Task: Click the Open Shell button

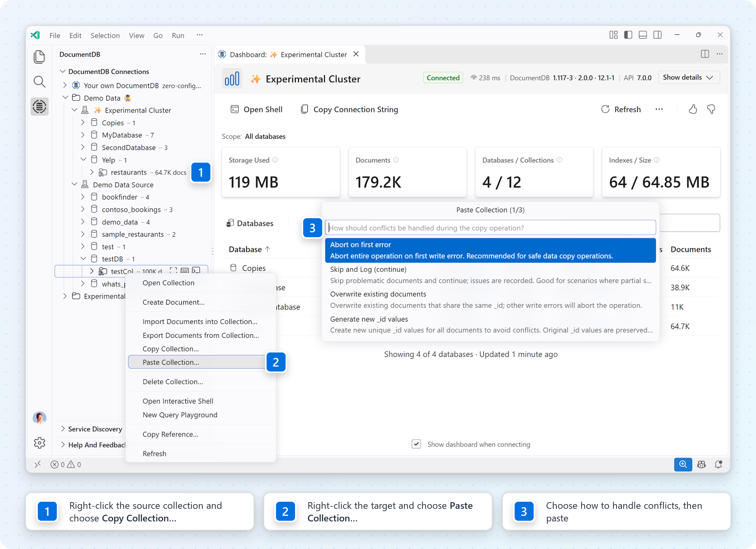Action: (256, 109)
